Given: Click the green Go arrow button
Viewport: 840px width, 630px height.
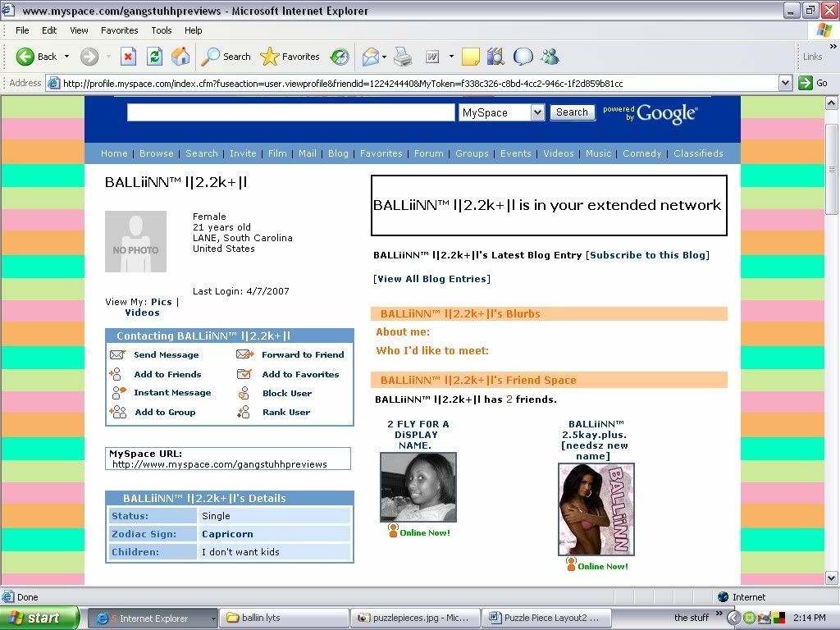Looking at the screenshot, I should point(806,83).
